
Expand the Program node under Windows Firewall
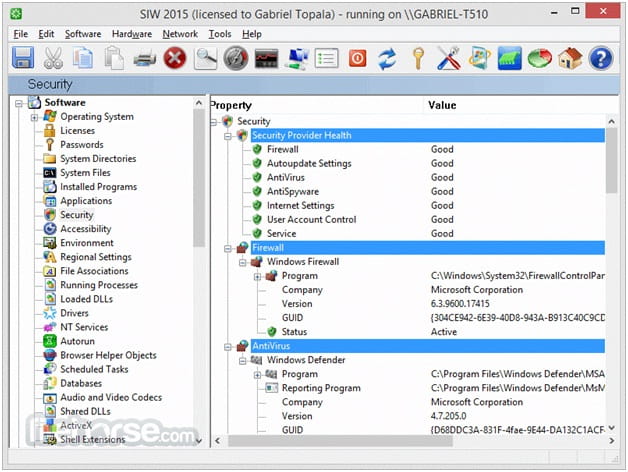pos(257,276)
